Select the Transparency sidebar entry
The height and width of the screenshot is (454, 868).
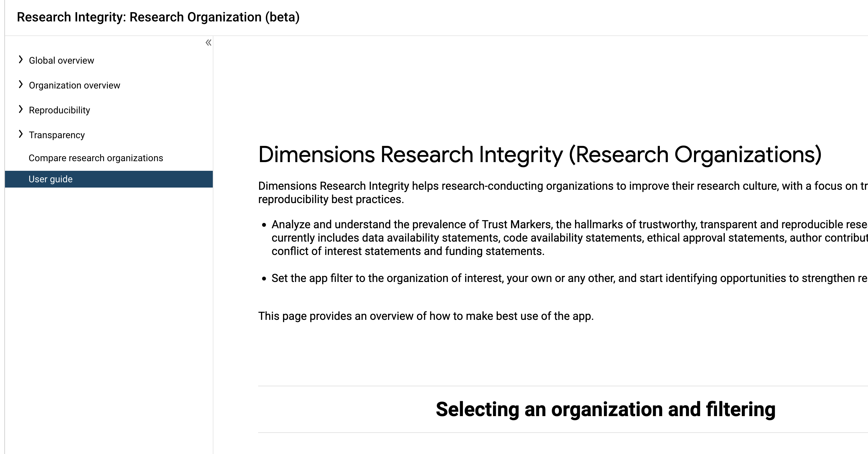point(57,135)
